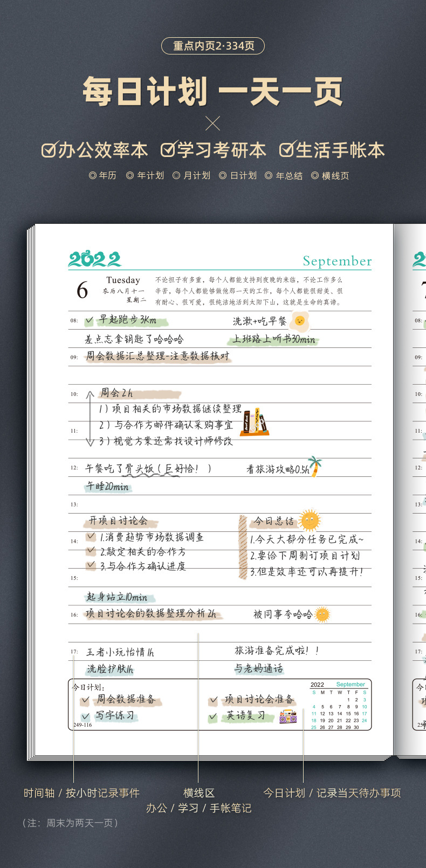Click the checkmark before 英语复习

point(214,717)
